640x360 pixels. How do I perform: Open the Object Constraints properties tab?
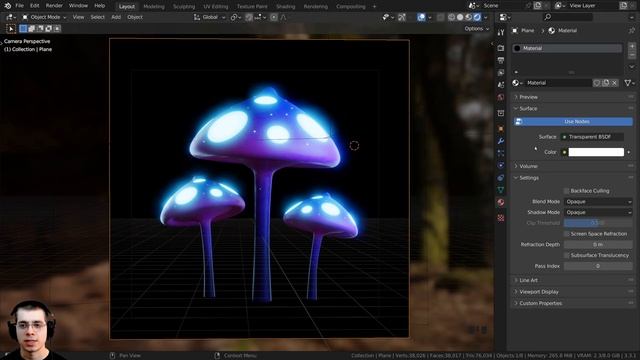(x=501, y=178)
